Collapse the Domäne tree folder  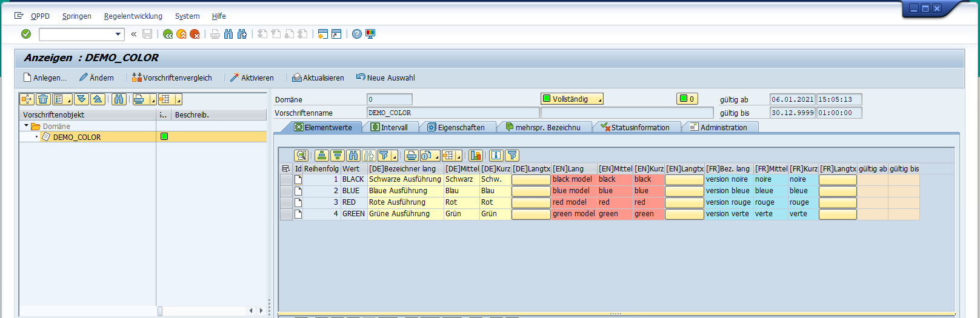click(x=26, y=126)
